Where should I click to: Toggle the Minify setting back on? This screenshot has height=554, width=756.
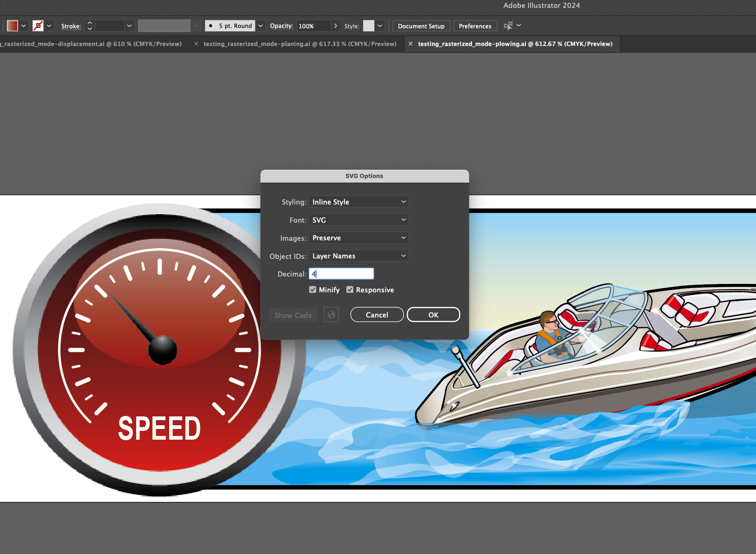coord(312,289)
